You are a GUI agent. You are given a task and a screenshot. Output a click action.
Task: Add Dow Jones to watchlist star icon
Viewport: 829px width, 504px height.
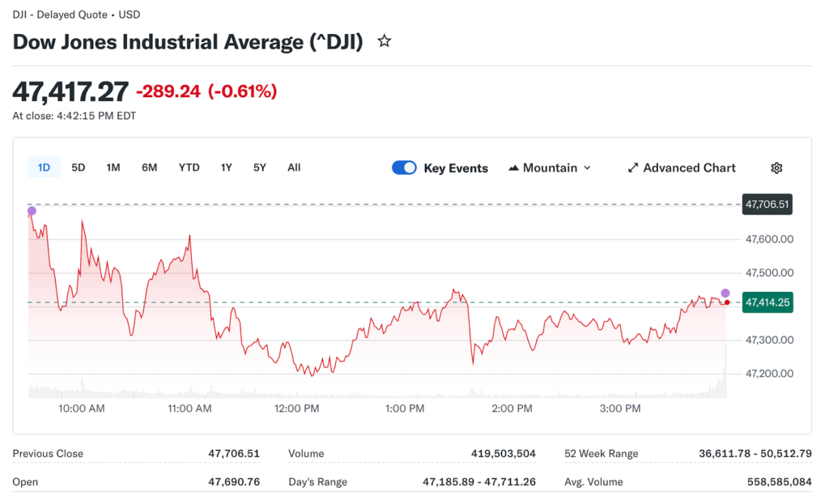pyautogui.click(x=385, y=41)
